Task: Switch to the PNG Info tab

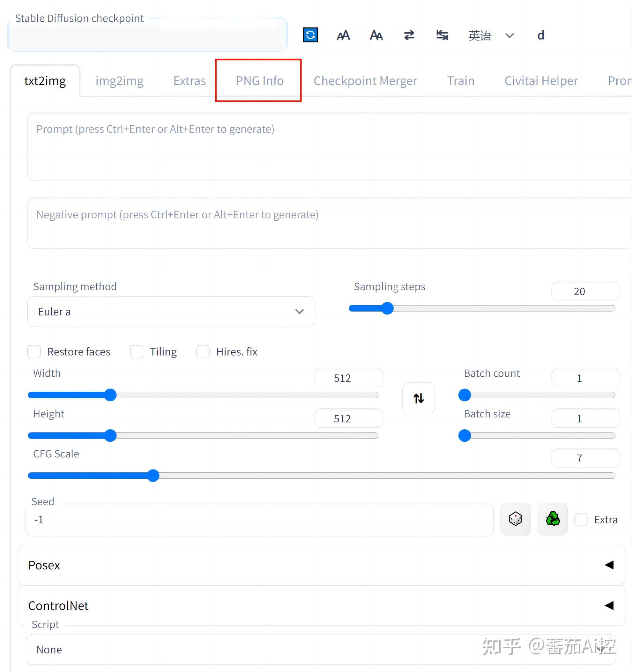Action: pos(259,81)
